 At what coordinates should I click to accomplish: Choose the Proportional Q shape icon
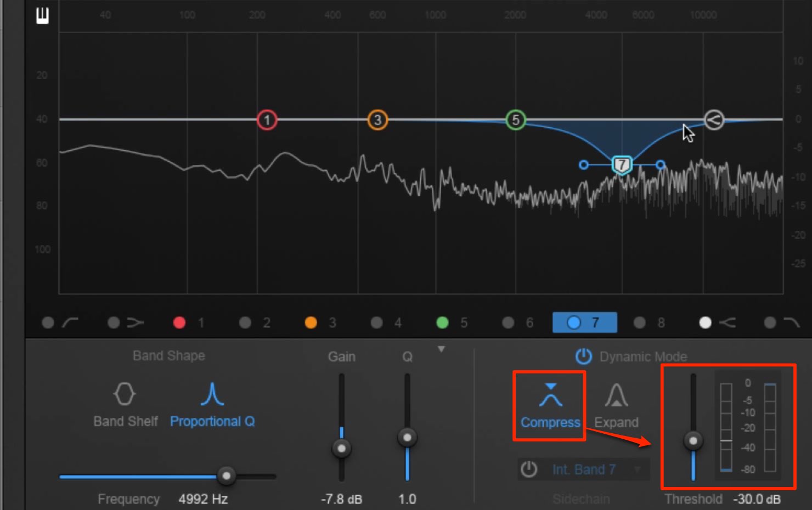(212, 394)
